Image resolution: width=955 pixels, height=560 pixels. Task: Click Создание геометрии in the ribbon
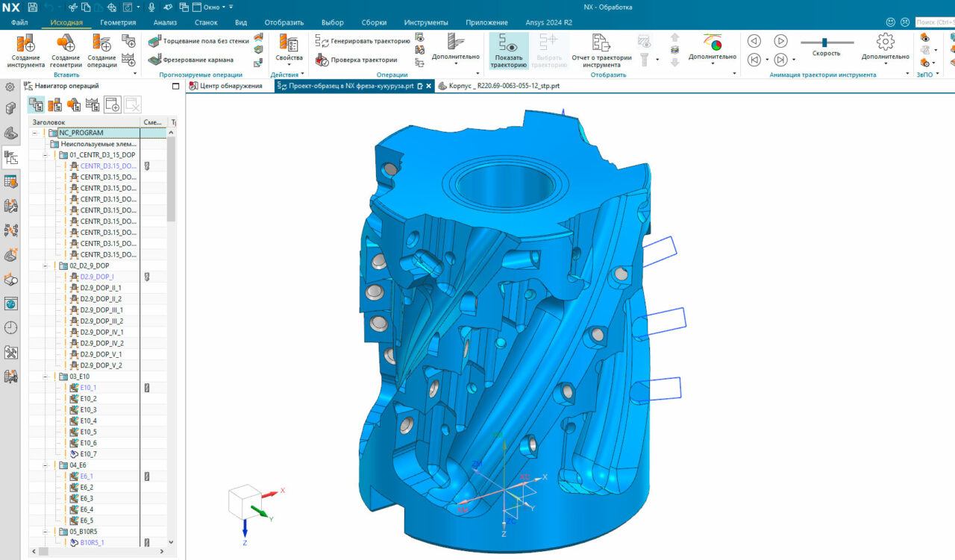point(66,50)
